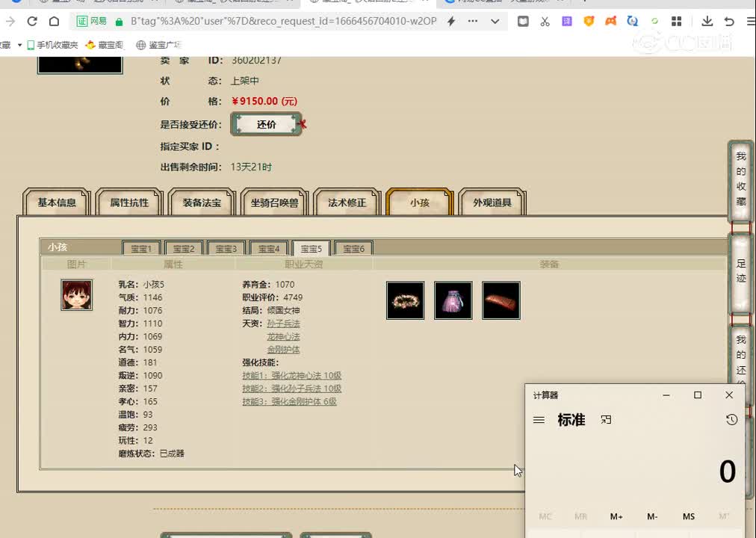Select the 宝宝5 sub-tab

click(x=312, y=248)
